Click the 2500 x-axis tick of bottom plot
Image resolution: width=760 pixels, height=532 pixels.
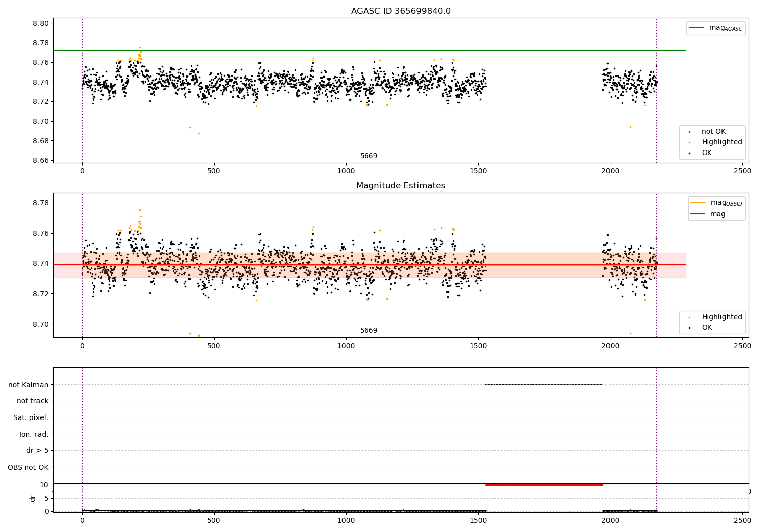tap(742, 521)
